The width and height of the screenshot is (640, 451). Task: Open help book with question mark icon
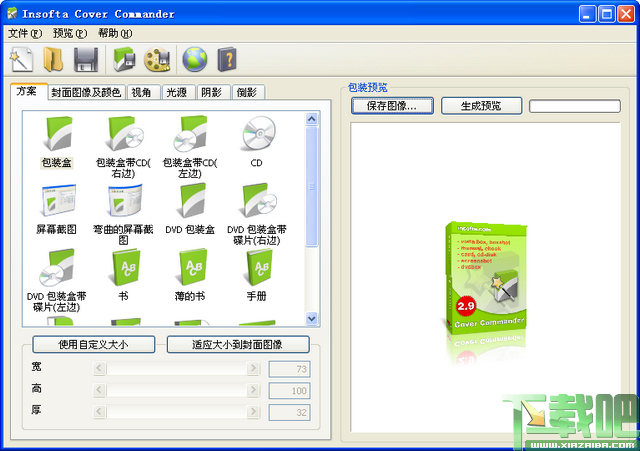pos(227,60)
